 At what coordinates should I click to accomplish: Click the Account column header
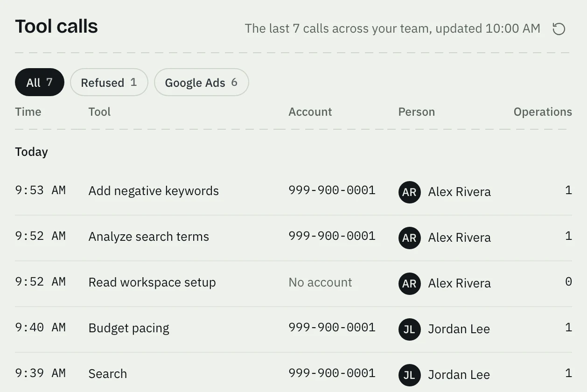pyautogui.click(x=310, y=112)
